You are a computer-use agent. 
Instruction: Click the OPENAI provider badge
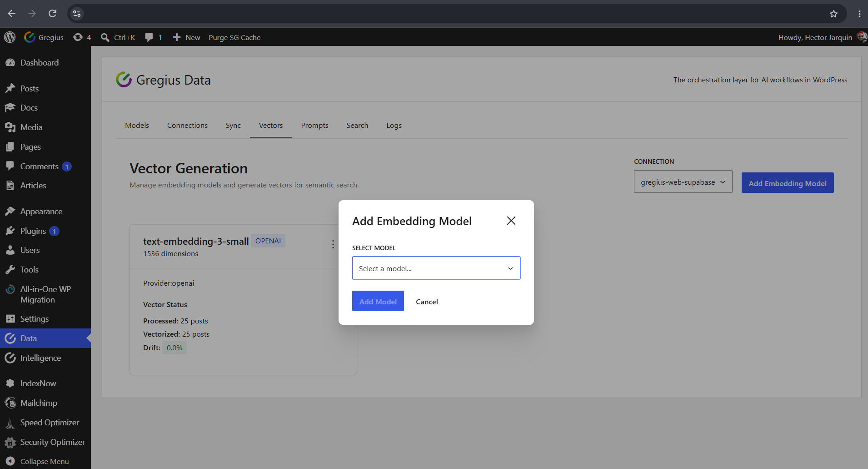point(268,241)
